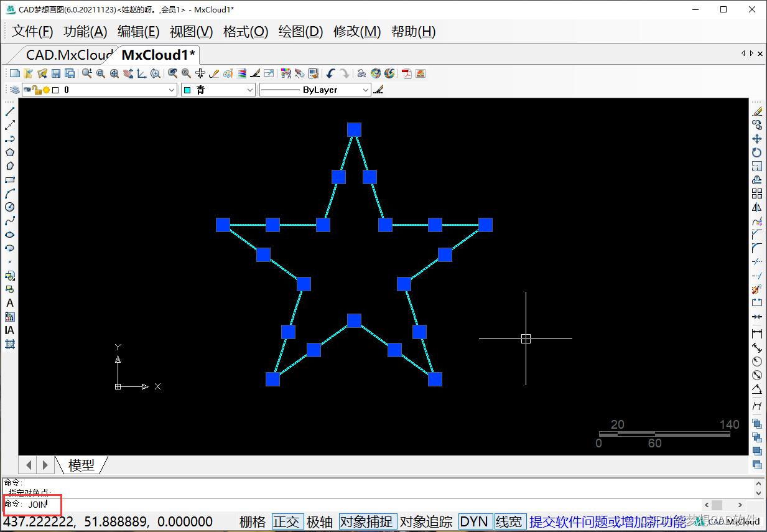The image size is (767, 532).
Task: Click the Print icon in toolbar
Action: pyautogui.click(x=361, y=73)
